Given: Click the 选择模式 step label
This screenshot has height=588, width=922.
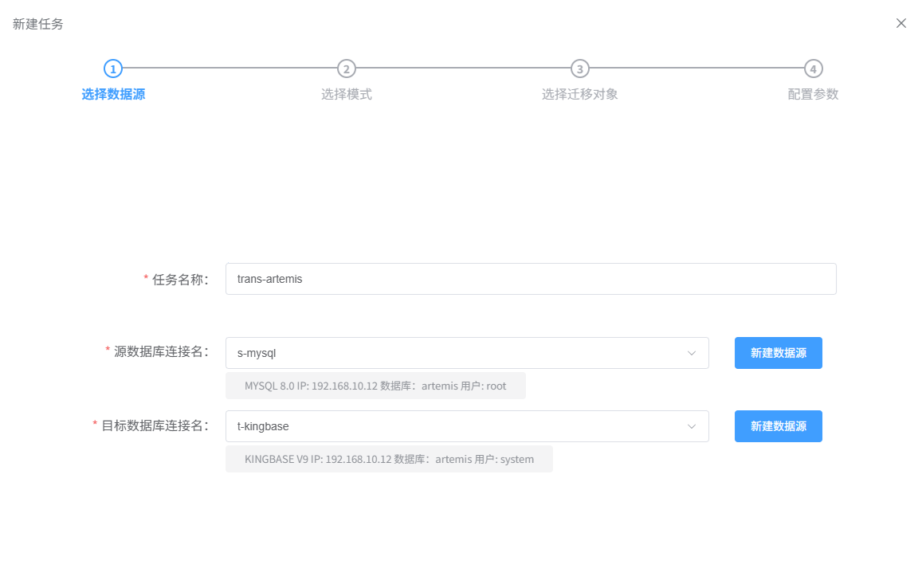Looking at the screenshot, I should click(347, 94).
